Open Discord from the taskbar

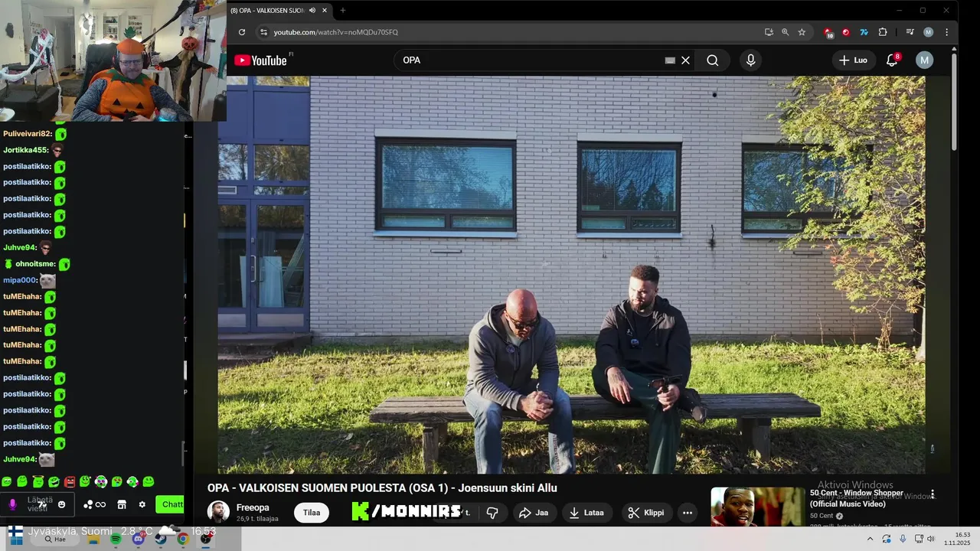click(138, 539)
